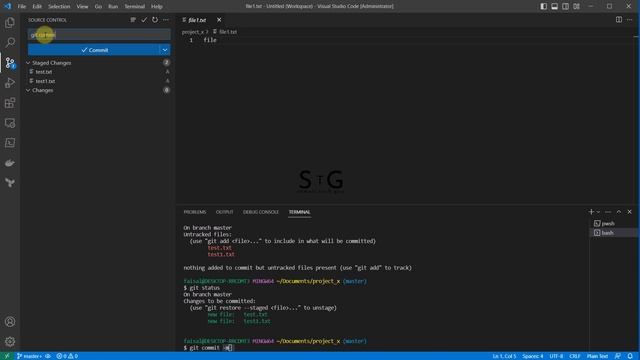Screen dimensions: 640x360
Task: Maximize the terminal panel size
Action: [x=619, y=212]
